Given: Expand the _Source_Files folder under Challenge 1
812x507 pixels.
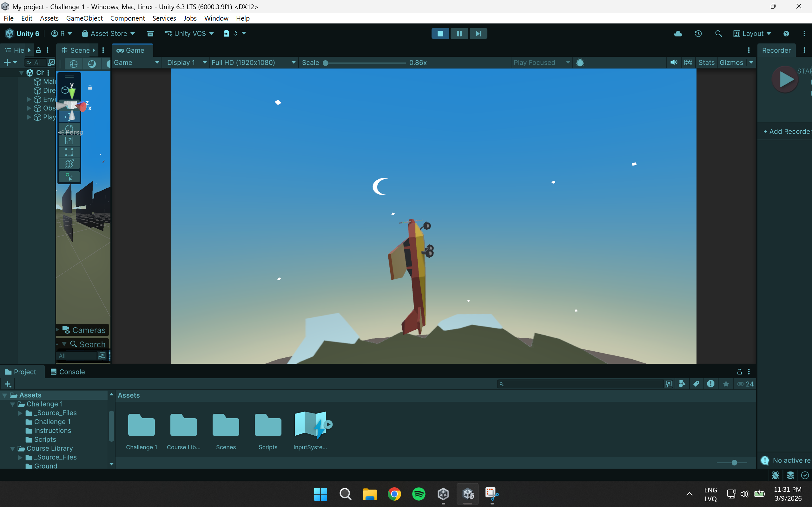Looking at the screenshot, I should coord(20,413).
